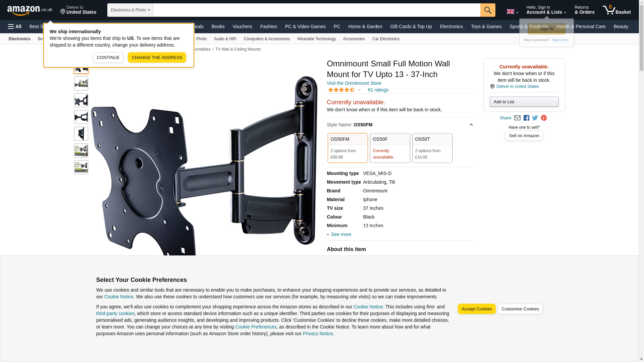Open star rating breakdown popover
Image resolution: width=644 pixels, height=362 pixels.
pyautogui.click(x=344, y=90)
